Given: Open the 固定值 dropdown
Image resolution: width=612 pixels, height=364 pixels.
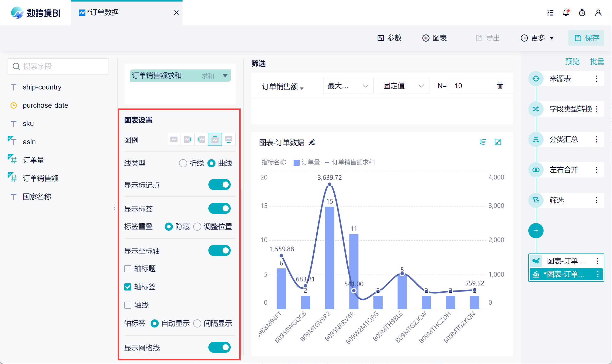Looking at the screenshot, I should (x=404, y=86).
